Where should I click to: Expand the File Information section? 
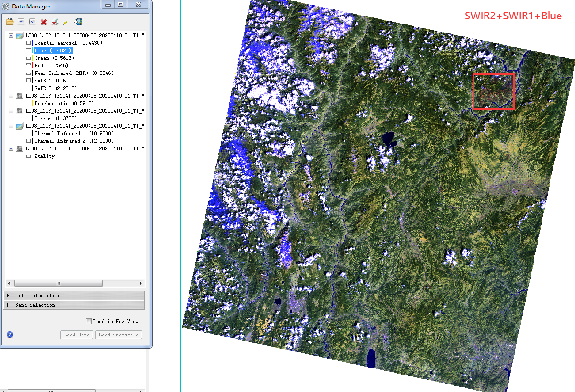[x=74, y=295]
